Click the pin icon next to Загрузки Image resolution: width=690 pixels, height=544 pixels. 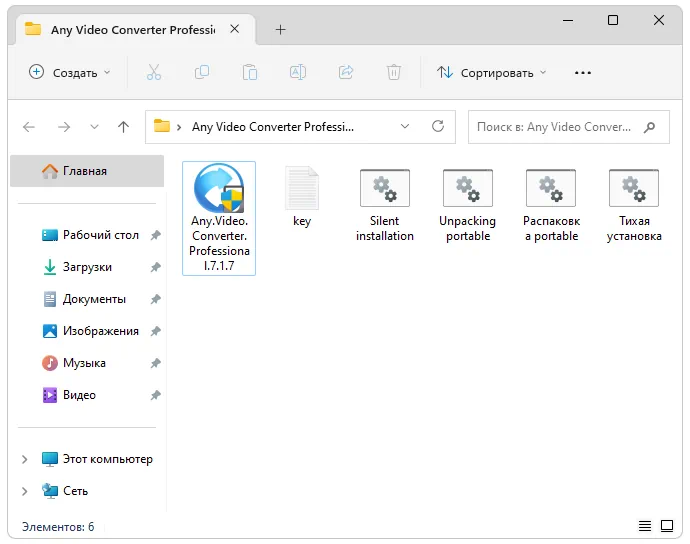(155, 267)
